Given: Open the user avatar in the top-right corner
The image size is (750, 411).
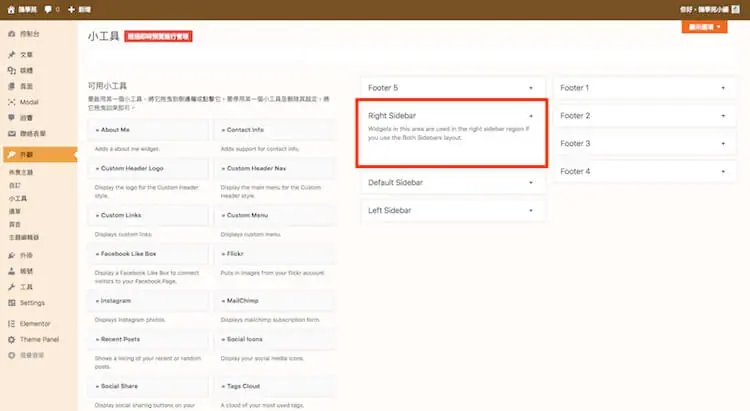Looking at the screenshot, I should click(736, 10).
